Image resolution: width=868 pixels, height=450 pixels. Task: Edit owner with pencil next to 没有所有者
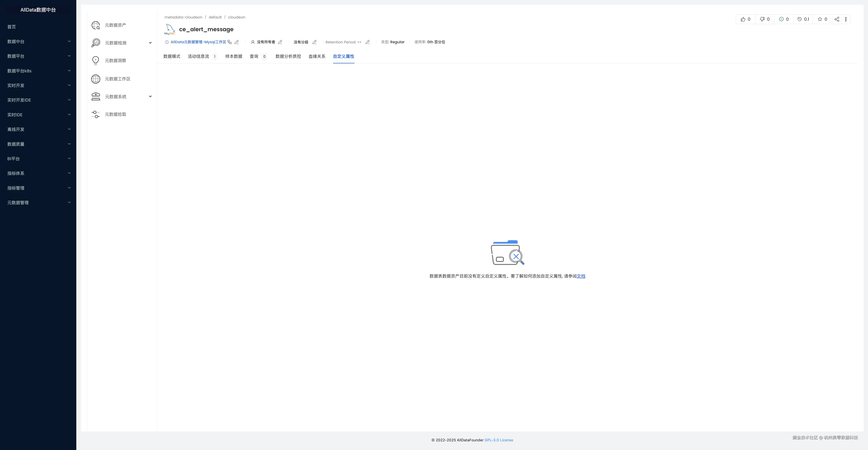point(280,42)
